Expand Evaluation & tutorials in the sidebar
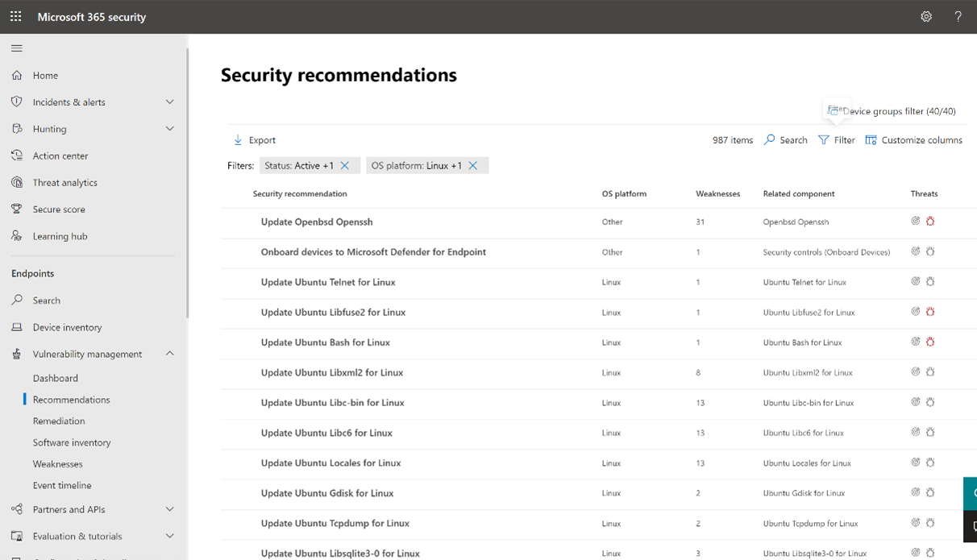The width and height of the screenshot is (977, 560). click(169, 536)
